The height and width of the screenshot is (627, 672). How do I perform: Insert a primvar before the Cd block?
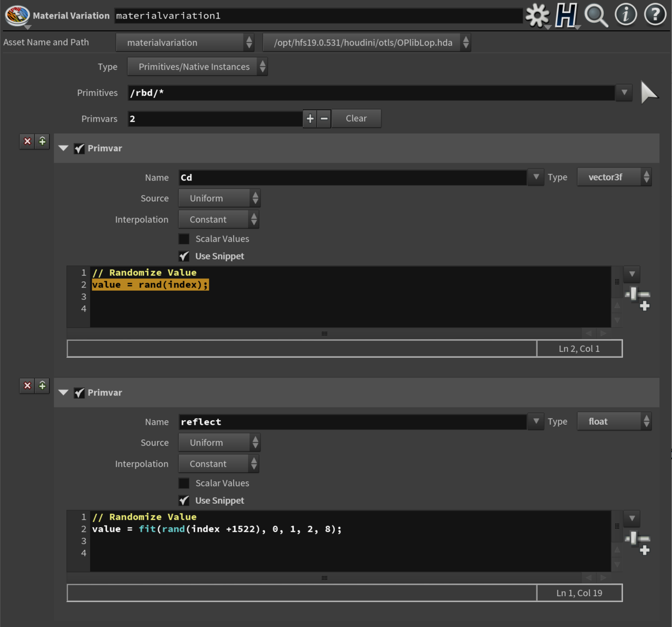pos(43,141)
